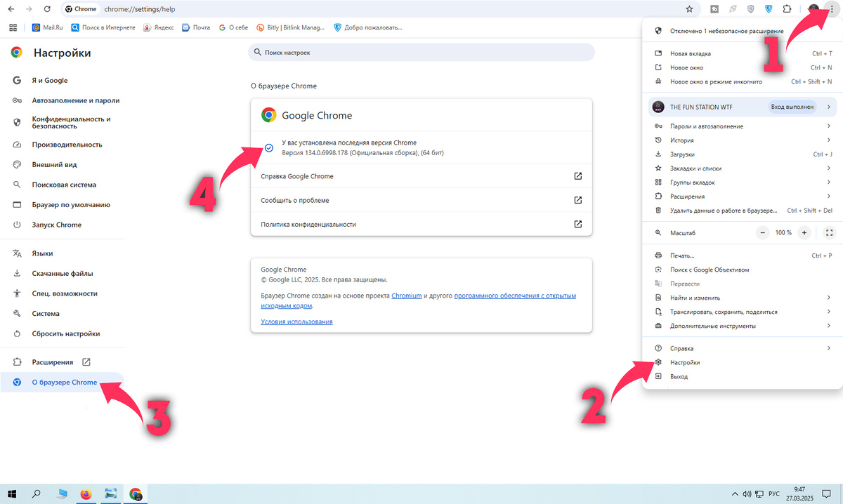
Task: Open the apps grid icon on bookmarks bar
Action: pyautogui.click(x=13, y=27)
